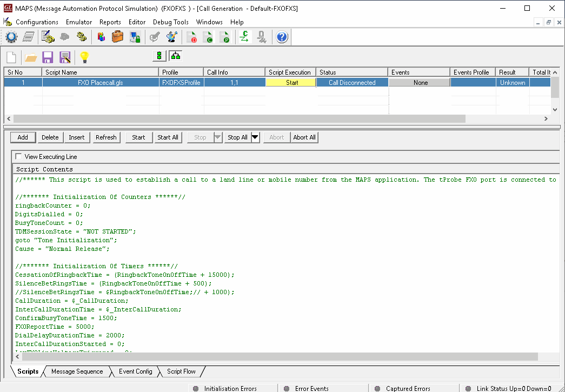This screenshot has width=565, height=392.
Task: Click the colored books toolbar icon
Action: click(101, 37)
